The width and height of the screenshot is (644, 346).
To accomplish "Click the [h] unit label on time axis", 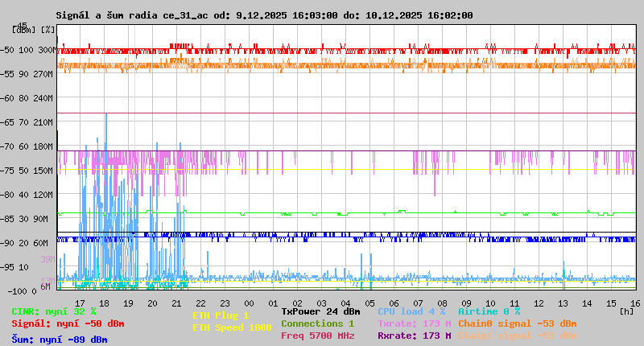I will (x=625, y=311).
